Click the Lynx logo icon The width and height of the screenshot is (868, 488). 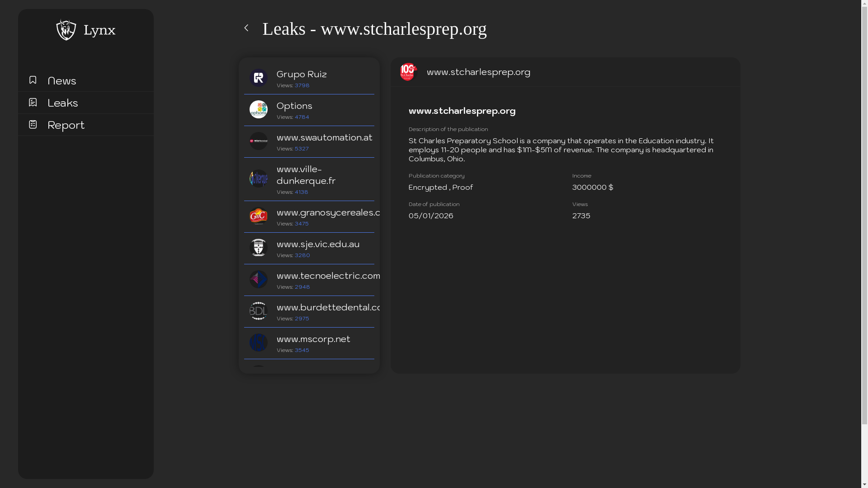pyautogui.click(x=66, y=30)
